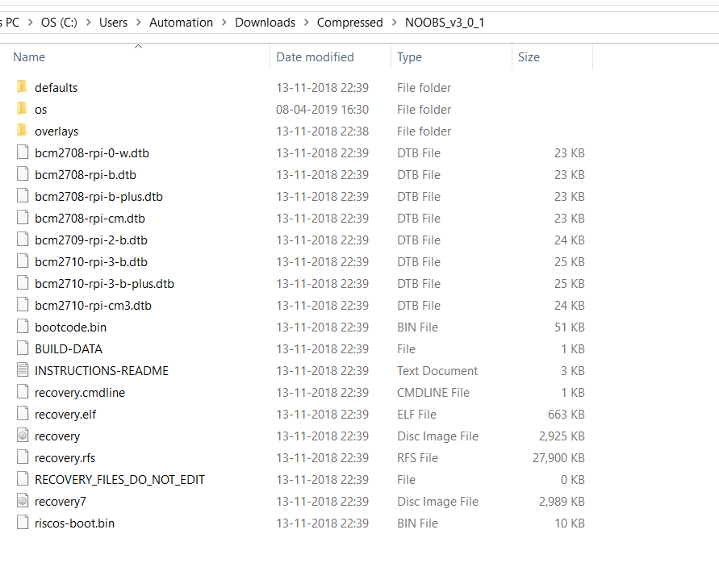Click the bcm2710-rpi-cm3.dtb file icon

coord(23,304)
